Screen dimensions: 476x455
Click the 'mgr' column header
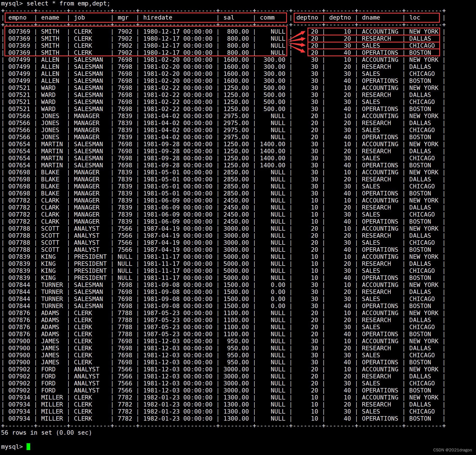123,18
